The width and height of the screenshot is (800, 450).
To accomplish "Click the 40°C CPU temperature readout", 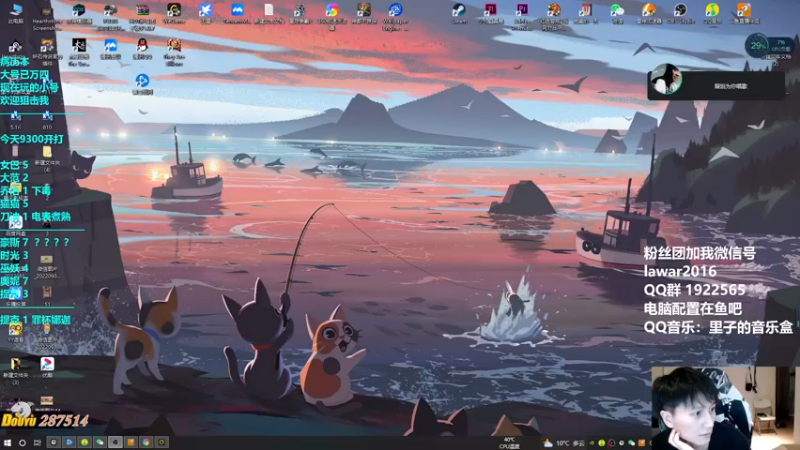I will [509, 443].
